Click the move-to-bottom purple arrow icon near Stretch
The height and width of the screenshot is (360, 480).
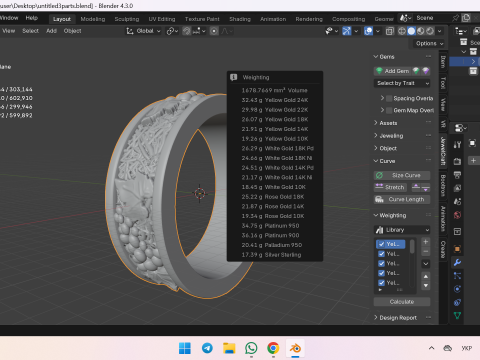pyautogui.click(x=426, y=187)
